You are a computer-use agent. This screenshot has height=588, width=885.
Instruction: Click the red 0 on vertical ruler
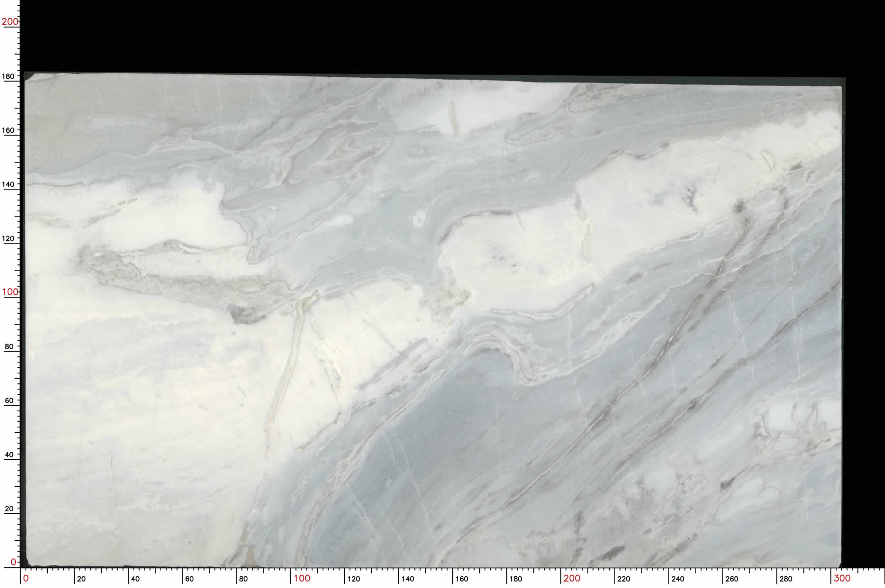[x=13, y=561]
